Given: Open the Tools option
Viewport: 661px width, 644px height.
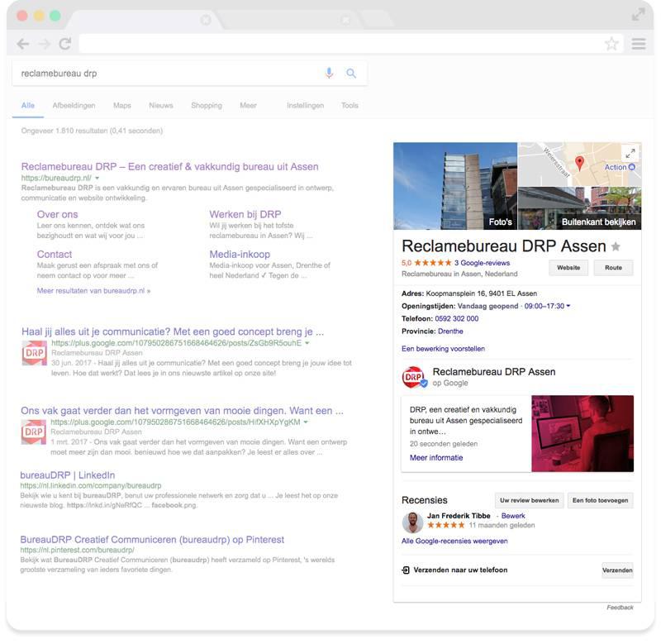Looking at the screenshot, I should coord(350,106).
